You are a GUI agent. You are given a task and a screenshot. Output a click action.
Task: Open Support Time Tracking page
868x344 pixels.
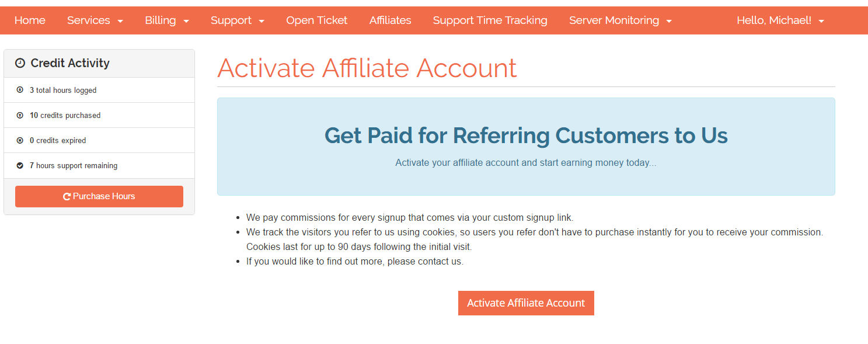490,20
